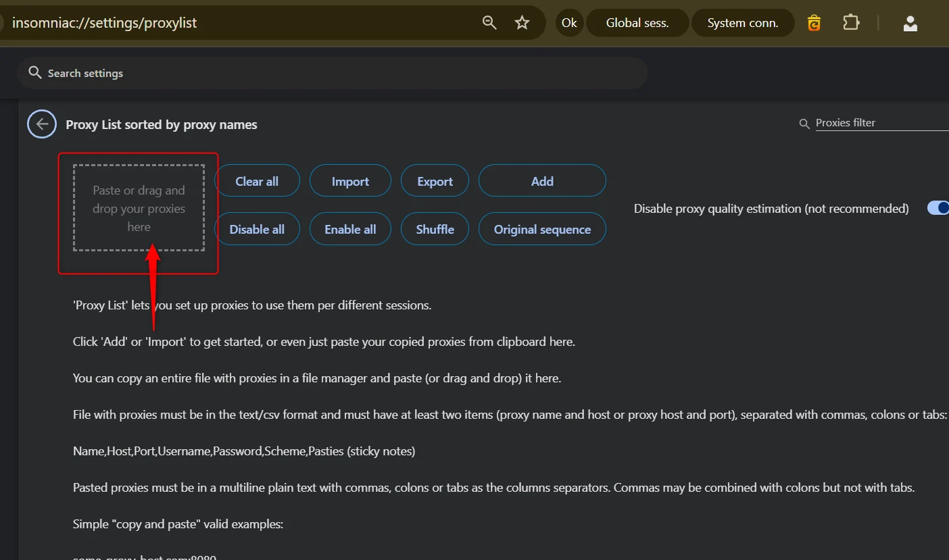Click the Export button
The width and height of the screenshot is (949, 560).
[x=435, y=181]
